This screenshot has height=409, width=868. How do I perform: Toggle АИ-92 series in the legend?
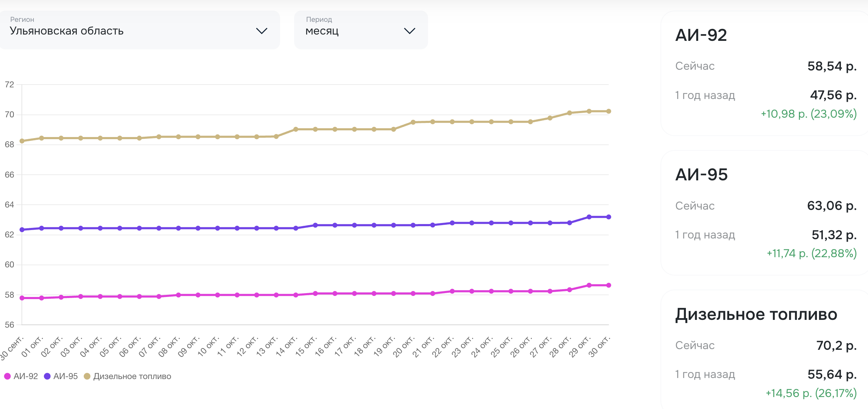[x=25, y=376]
